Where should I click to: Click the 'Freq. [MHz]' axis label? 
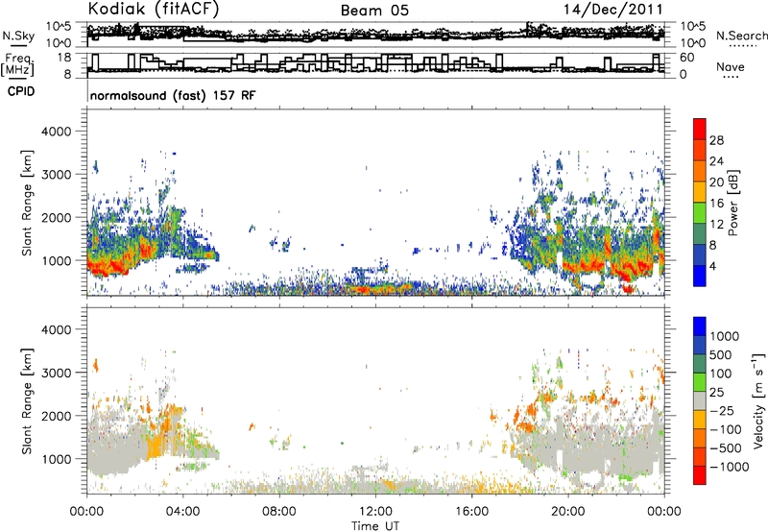tap(17, 65)
